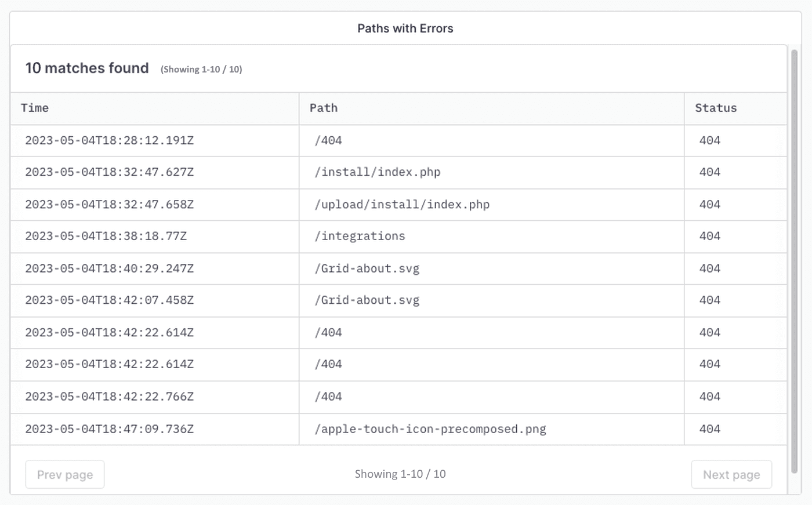Click the Showing 1-10 / 10 label
Screen dimensions: 812x505
400,474
